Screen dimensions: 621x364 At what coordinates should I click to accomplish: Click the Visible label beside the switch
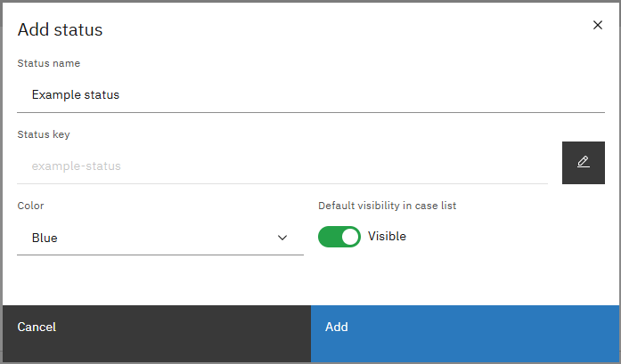[387, 237]
